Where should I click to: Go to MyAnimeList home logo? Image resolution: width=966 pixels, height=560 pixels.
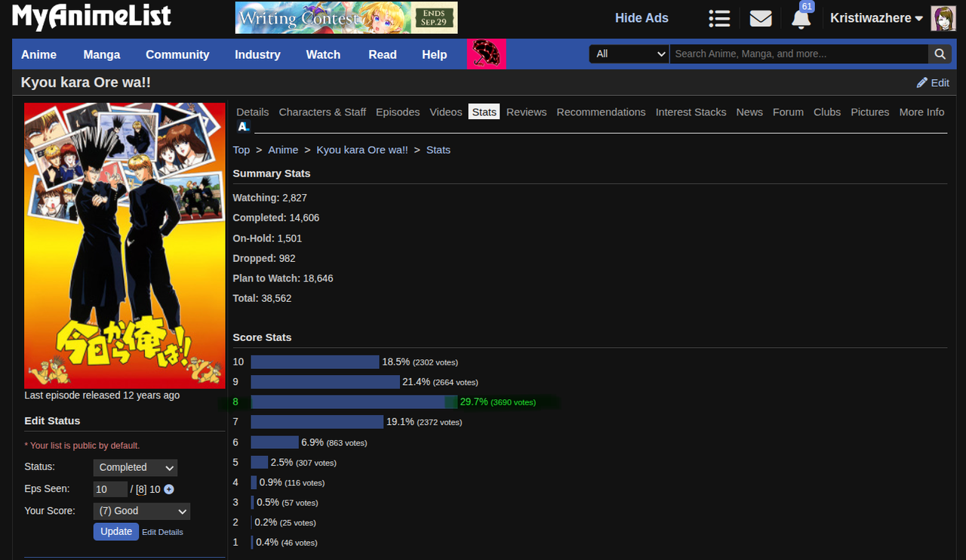pos(91,17)
